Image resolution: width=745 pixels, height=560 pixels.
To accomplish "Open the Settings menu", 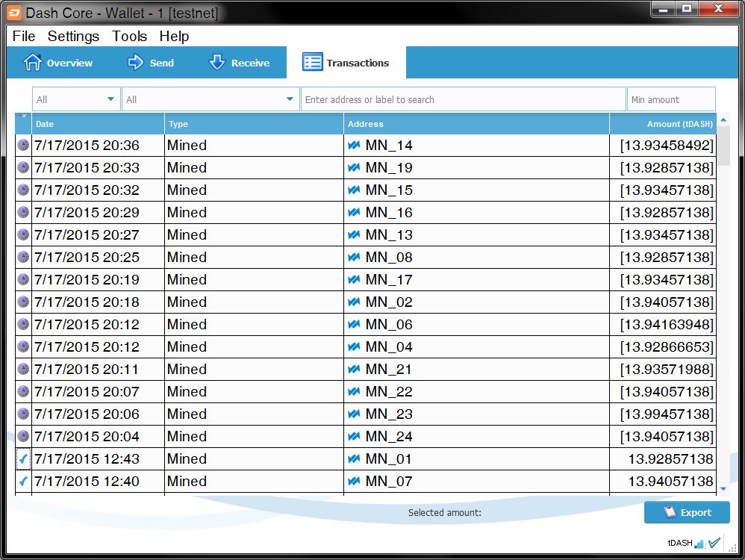I will click(73, 36).
